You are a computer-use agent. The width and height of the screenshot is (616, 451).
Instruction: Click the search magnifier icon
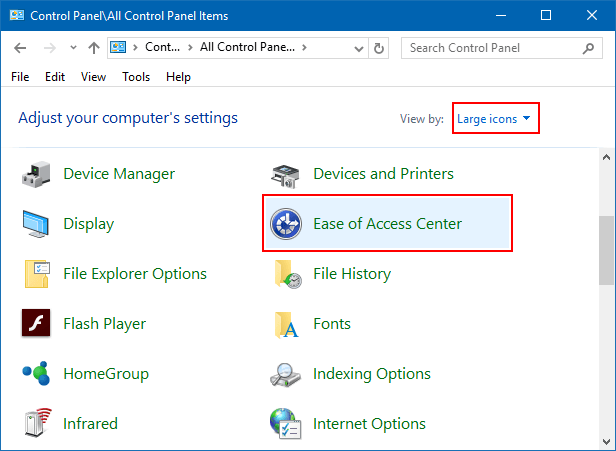click(x=588, y=48)
